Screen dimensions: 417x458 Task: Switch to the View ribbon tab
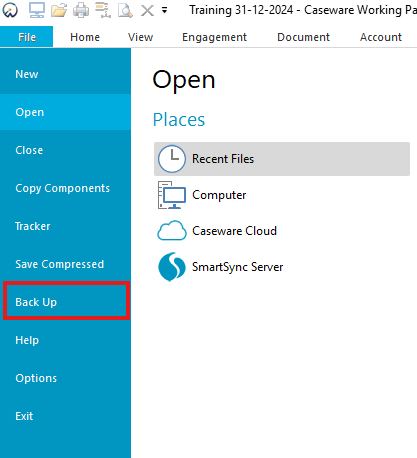pos(140,37)
